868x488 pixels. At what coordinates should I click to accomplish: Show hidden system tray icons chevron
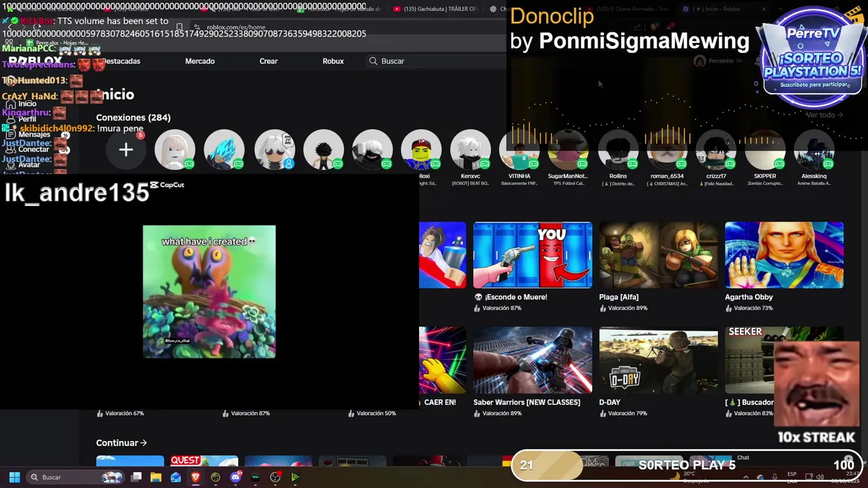[x=747, y=477]
